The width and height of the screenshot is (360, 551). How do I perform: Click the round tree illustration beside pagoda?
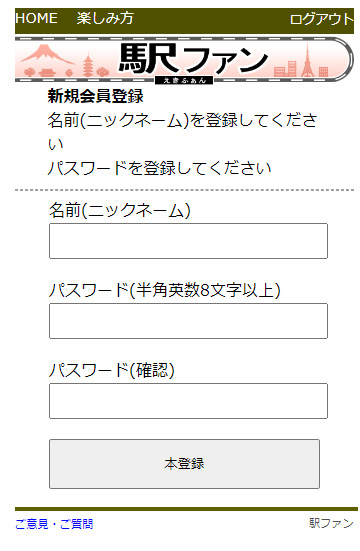[x=103, y=72]
